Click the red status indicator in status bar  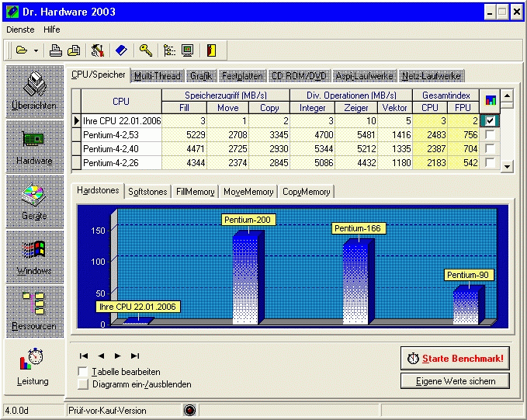(x=189, y=410)
